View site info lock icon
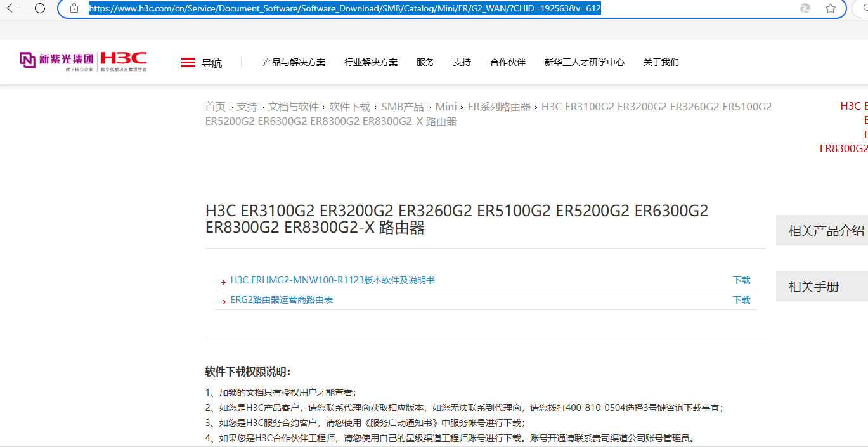Viewport: 868px width, 447px height. coord(74,8)
